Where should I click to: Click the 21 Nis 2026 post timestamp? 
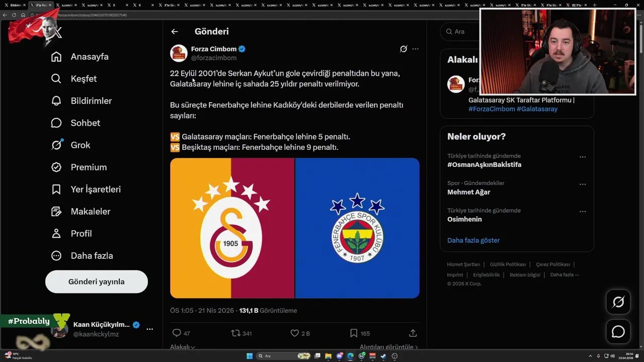point(215,311)
